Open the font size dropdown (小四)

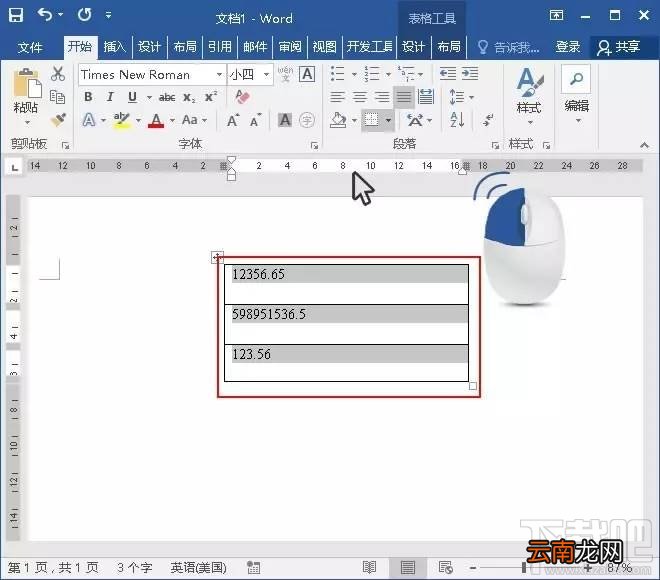tap(266, 74)
